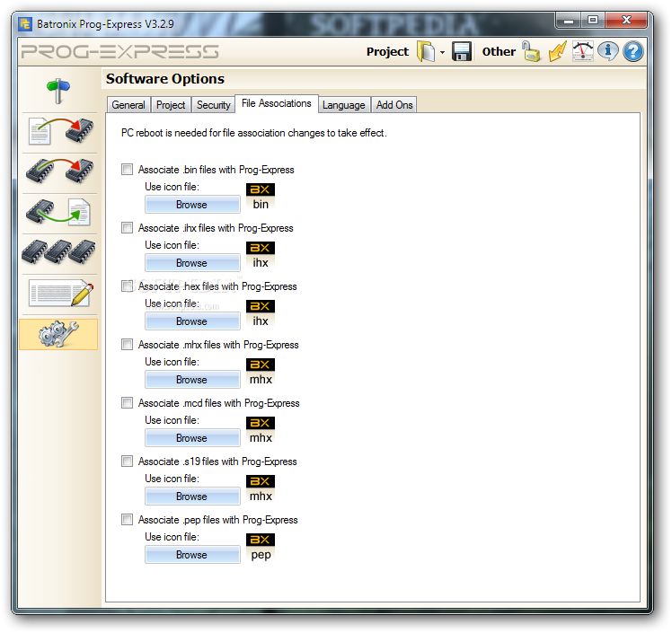Open the buffer editor pencil icon
Image resolution: width=672 pixels, height=633 pixels.
(60, 293)
